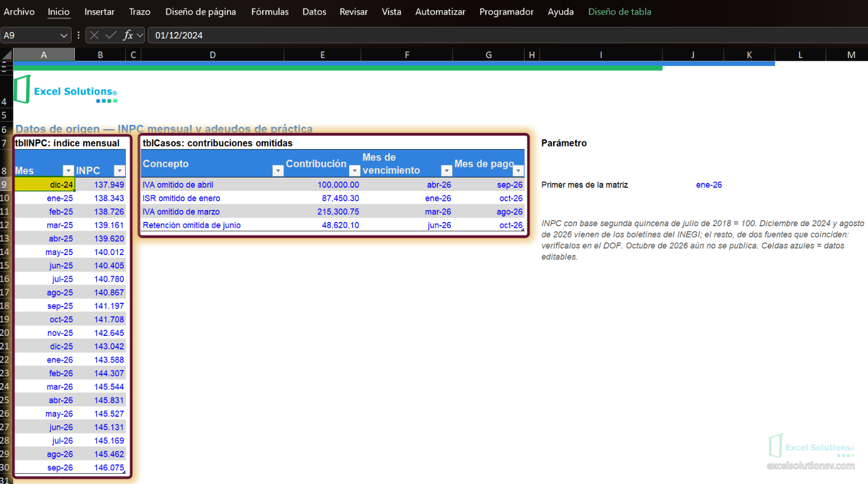Click the confirm entry checkmark icon

(111, 35)
